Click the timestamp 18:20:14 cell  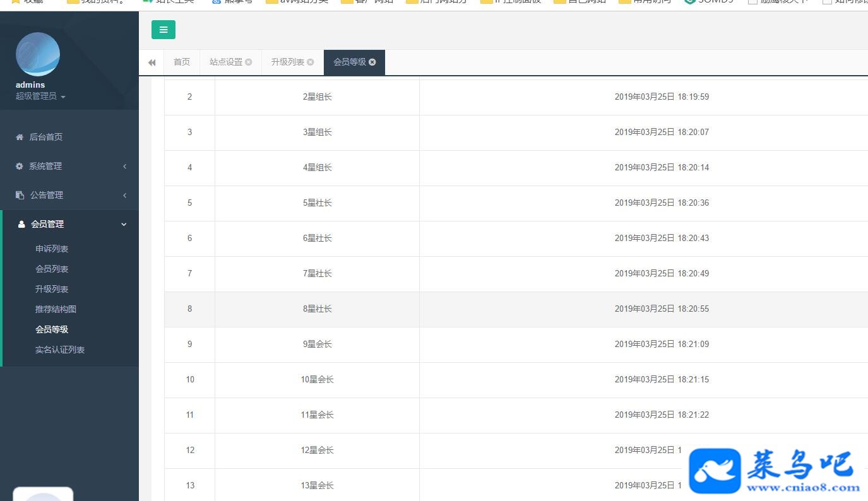click(x=644, y=168)
